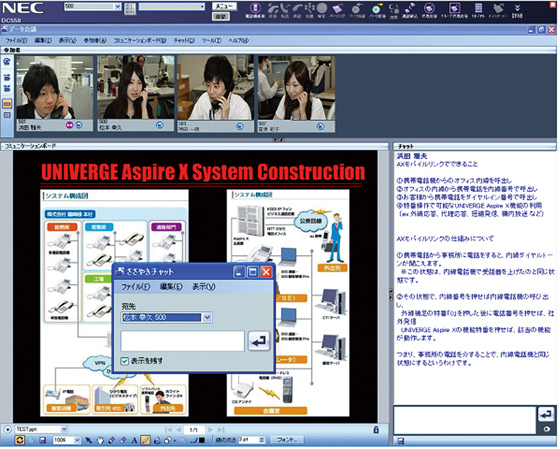
Task: Click the paging icon in top toolbar
Action: pyautogui.click(x=337, y=9)
